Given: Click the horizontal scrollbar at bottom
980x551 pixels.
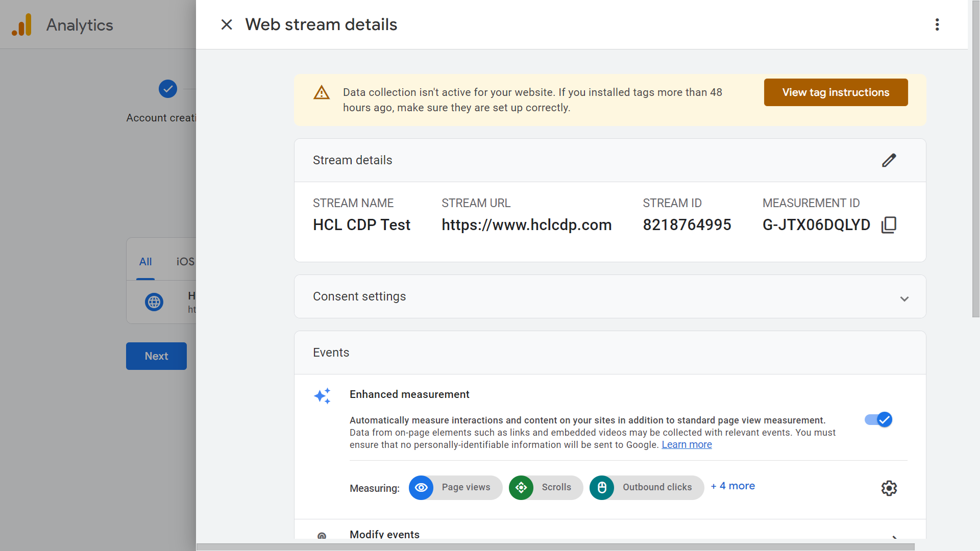Looking at the screenshot, I should [555, 547].
